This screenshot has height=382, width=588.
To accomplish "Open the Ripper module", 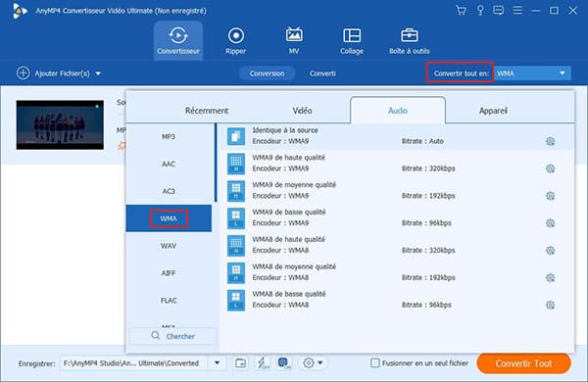I will pos(236,40).
